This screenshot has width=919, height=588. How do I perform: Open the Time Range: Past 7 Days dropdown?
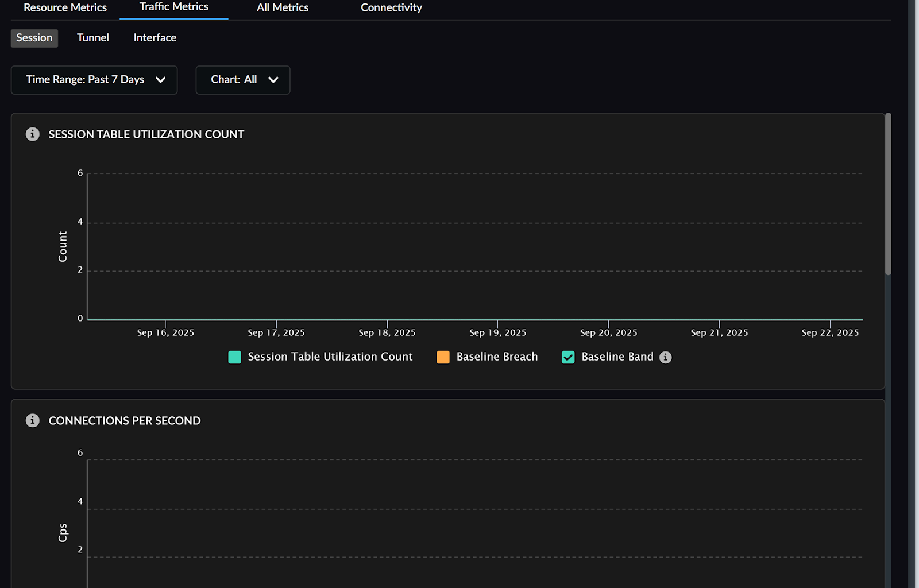pos(94,80)
